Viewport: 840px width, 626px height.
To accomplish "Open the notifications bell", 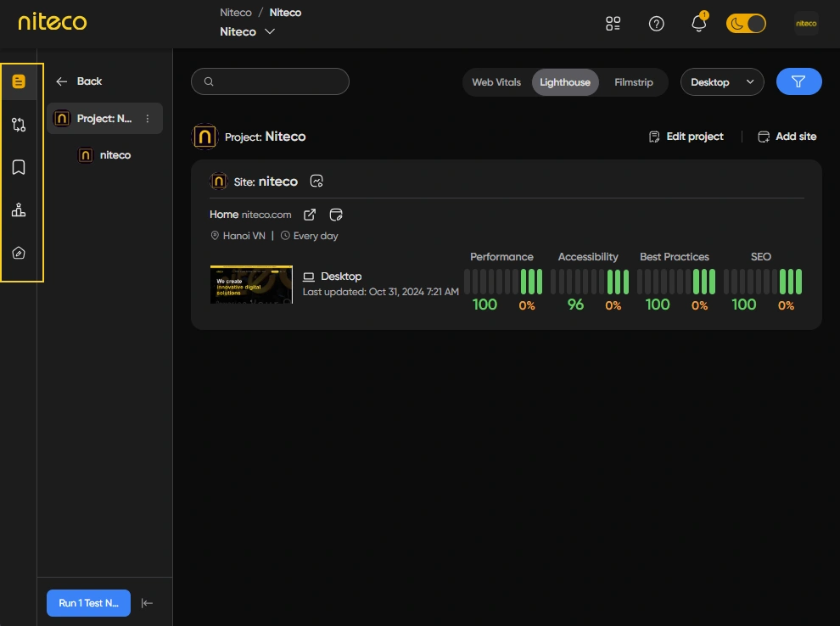I will 698,23.
